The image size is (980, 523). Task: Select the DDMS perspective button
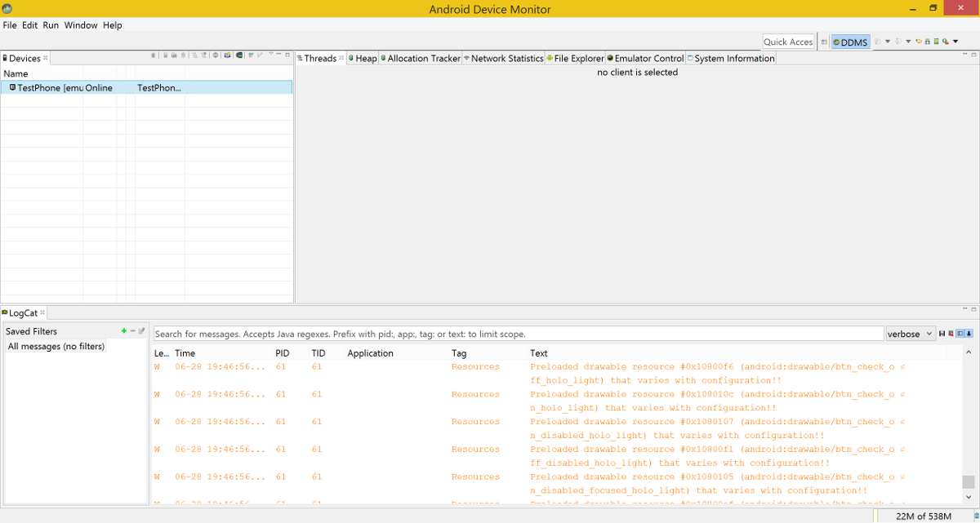pyautogui.click(x=851, y=42)
